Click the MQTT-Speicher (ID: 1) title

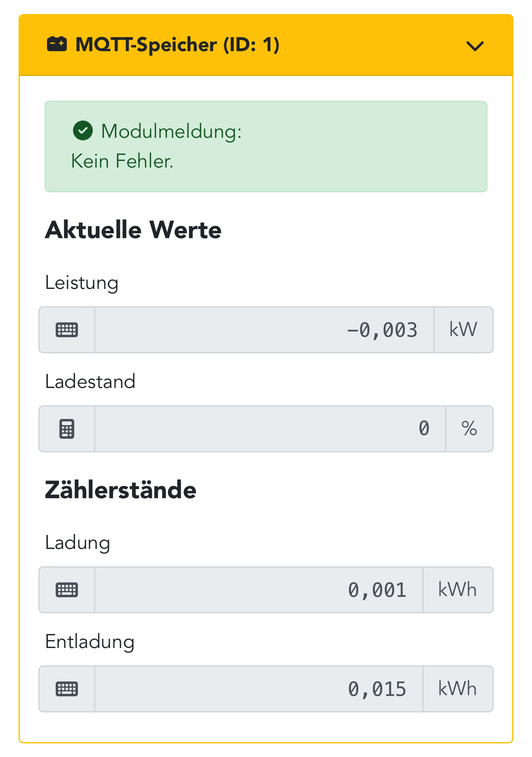[x=177, y=45]
